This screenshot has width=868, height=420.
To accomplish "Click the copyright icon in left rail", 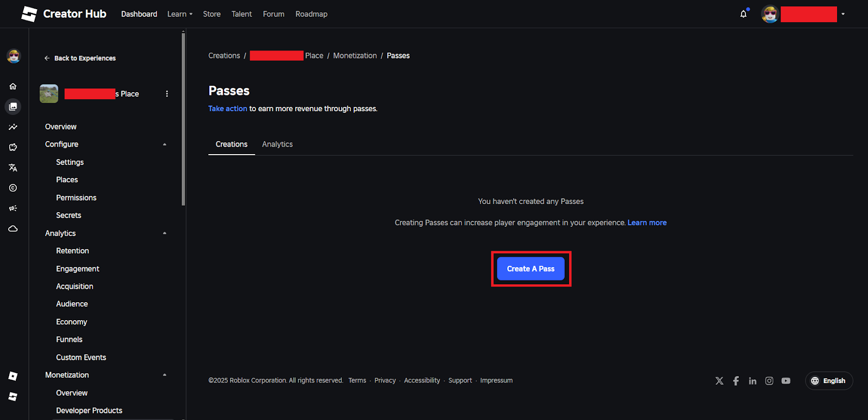I will (x=13, y=188).
